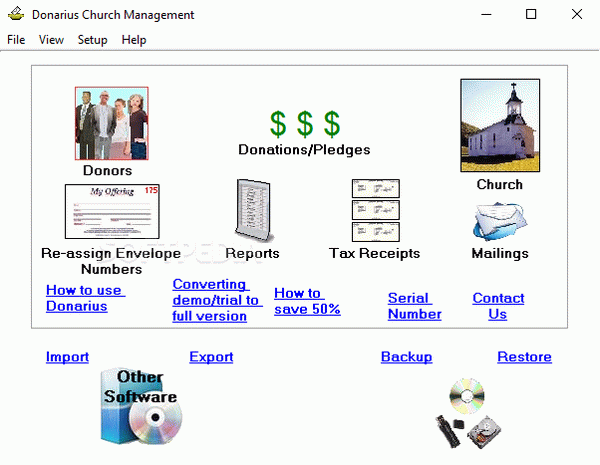
Task: Click the Export link
Action: pos(211,357)
